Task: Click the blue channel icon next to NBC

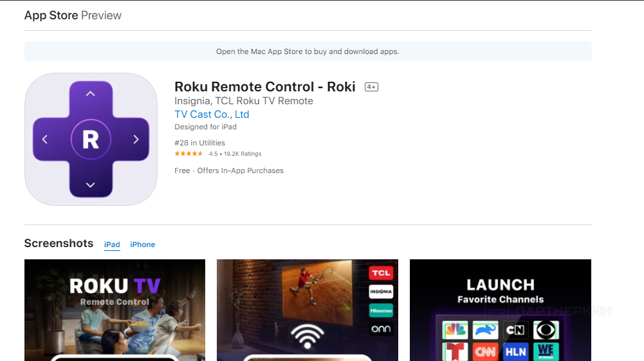Action: [x=486, y=329]
